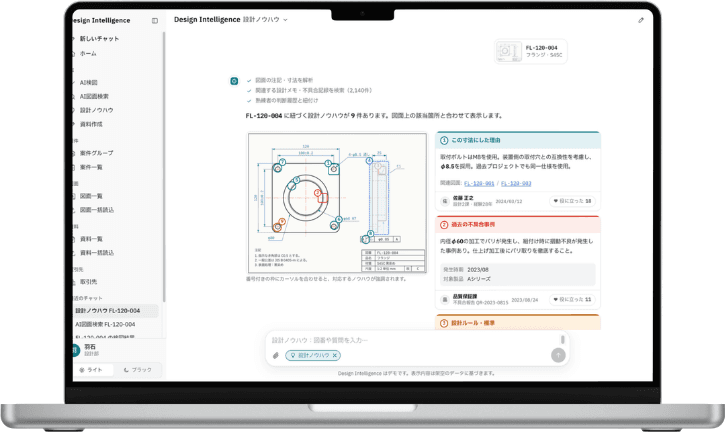726x432 pixels.
Task: Open AI検図 in the sidebar
Action: [88, 82]
